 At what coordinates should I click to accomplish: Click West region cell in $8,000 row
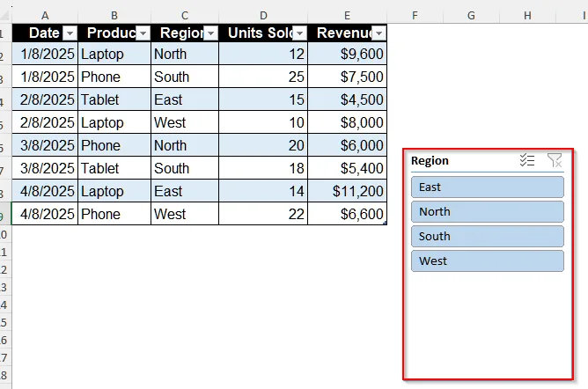[185, 122]
